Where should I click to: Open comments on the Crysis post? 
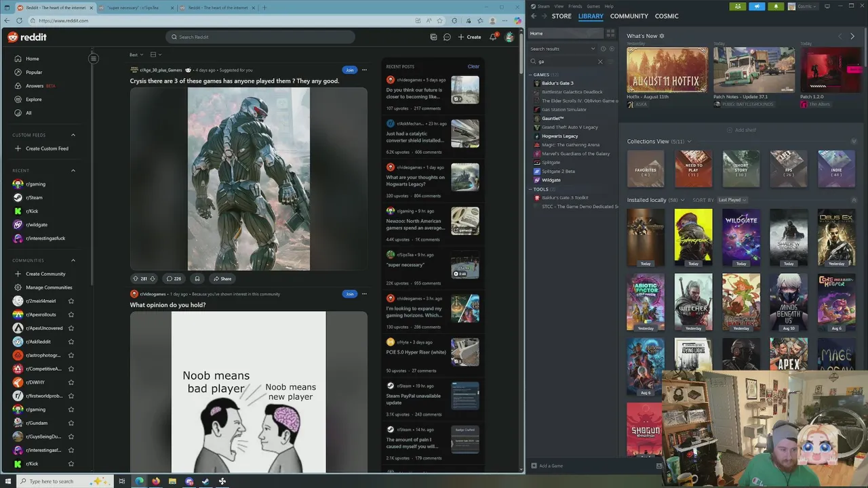[174, 279]
